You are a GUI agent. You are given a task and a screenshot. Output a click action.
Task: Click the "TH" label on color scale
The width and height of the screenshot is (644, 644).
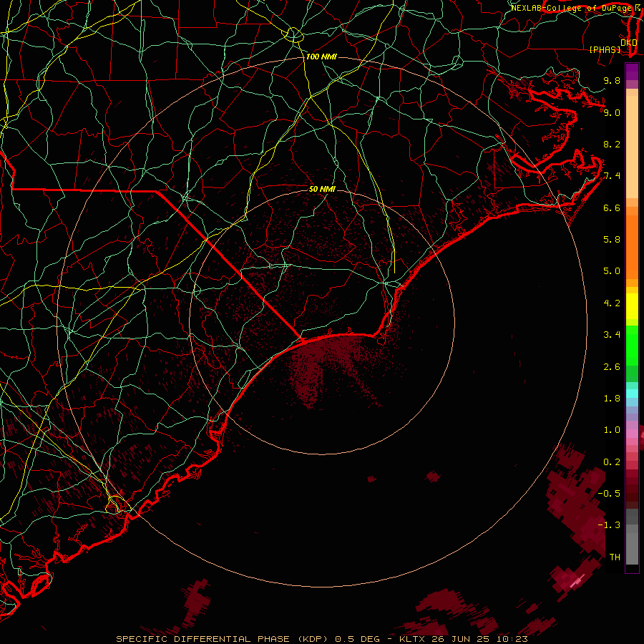615,557
